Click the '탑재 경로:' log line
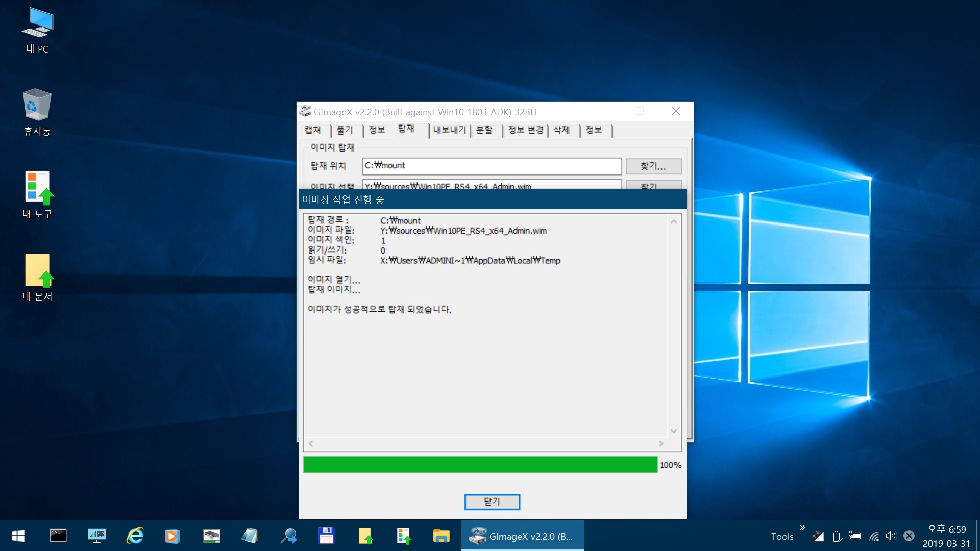Screen dimensions: 980x551 (x=364, y=220)
